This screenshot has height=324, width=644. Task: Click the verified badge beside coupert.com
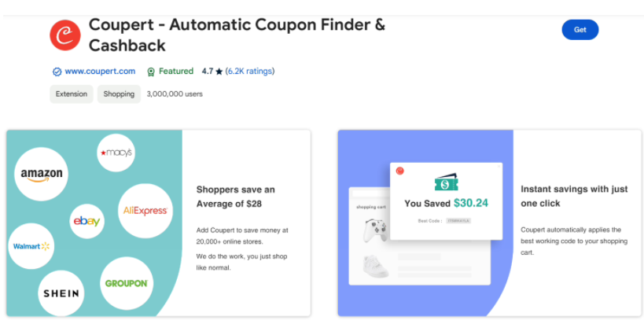(x=57, y=72)
